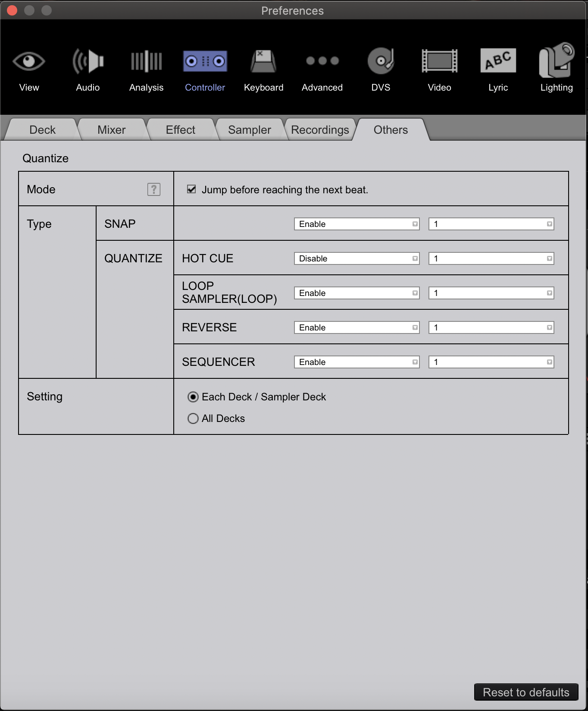Click the Setting row label

(x=44, y=396)
